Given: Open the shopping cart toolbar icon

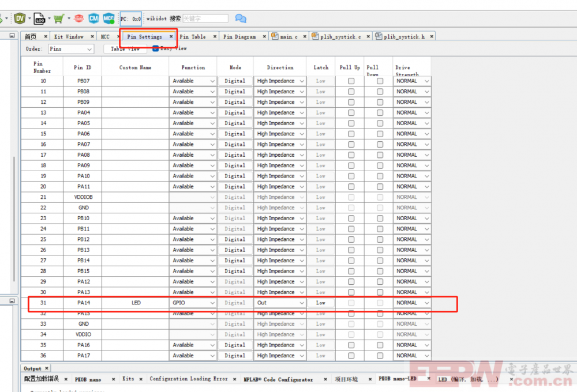Looking at the screenshot, I should click(x=58, y=18).
